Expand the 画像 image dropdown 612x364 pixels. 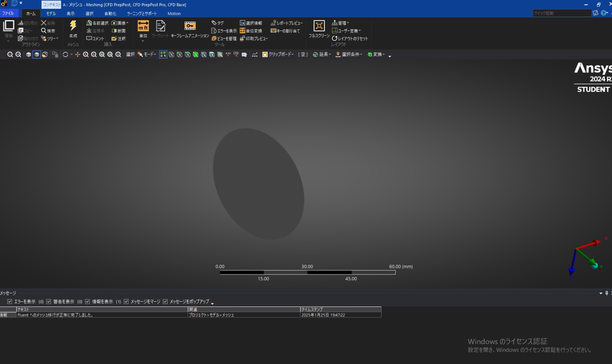point(120,23)
